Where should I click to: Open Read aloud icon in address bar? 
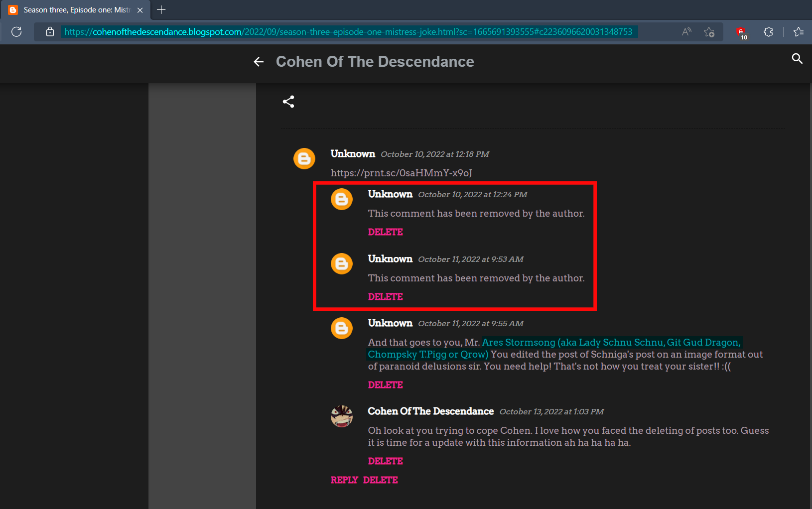pyautogui.click(x=686, y=32)
